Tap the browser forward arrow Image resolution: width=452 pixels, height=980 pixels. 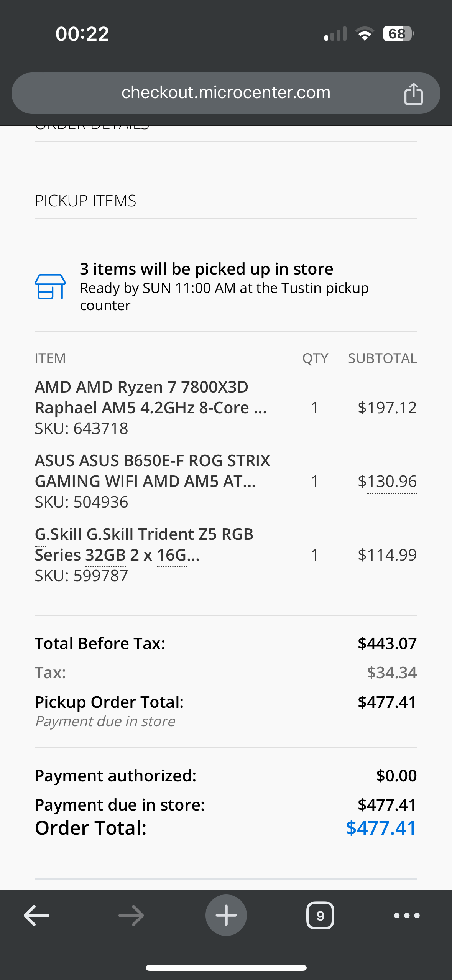click(131, 916)
